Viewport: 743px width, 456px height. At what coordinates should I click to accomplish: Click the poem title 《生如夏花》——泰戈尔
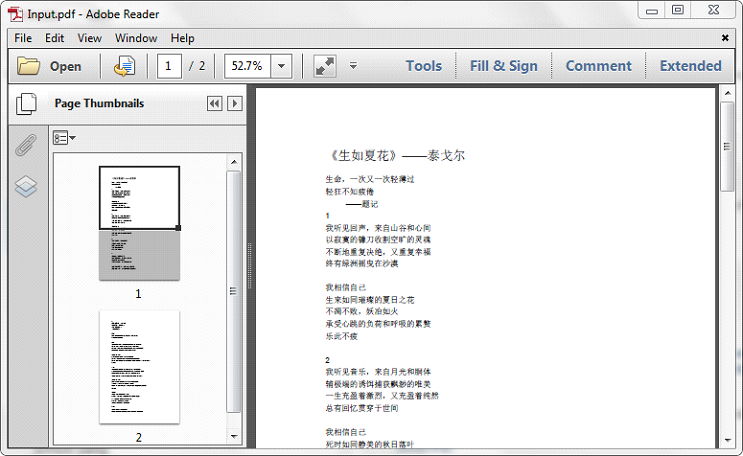coord(398,155)
